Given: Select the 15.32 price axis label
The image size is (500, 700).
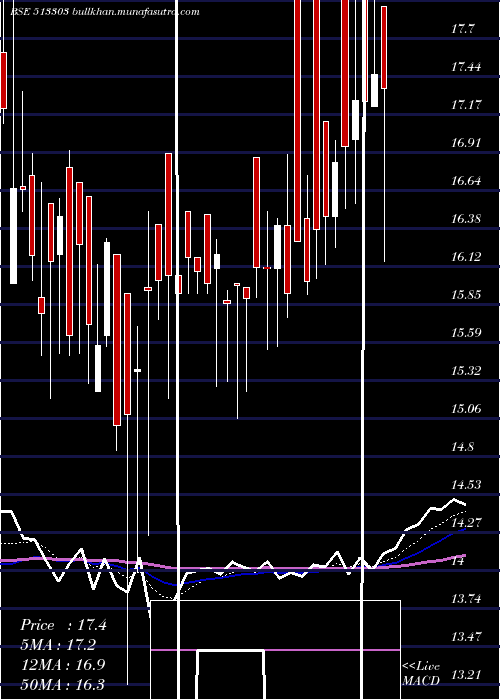Looking at the screenshot, I should (466, 371).
